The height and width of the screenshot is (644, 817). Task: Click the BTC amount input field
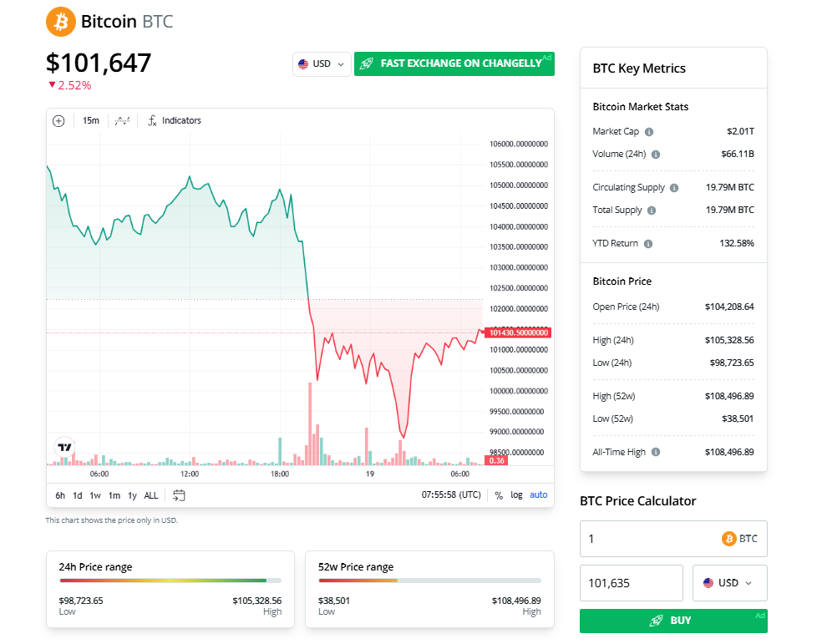[673, 539]
